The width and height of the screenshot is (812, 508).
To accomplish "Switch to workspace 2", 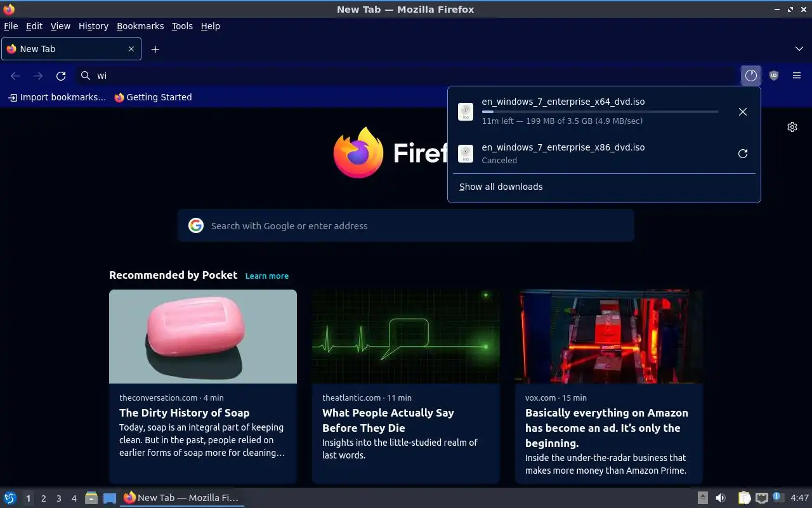I will (43, 498).
